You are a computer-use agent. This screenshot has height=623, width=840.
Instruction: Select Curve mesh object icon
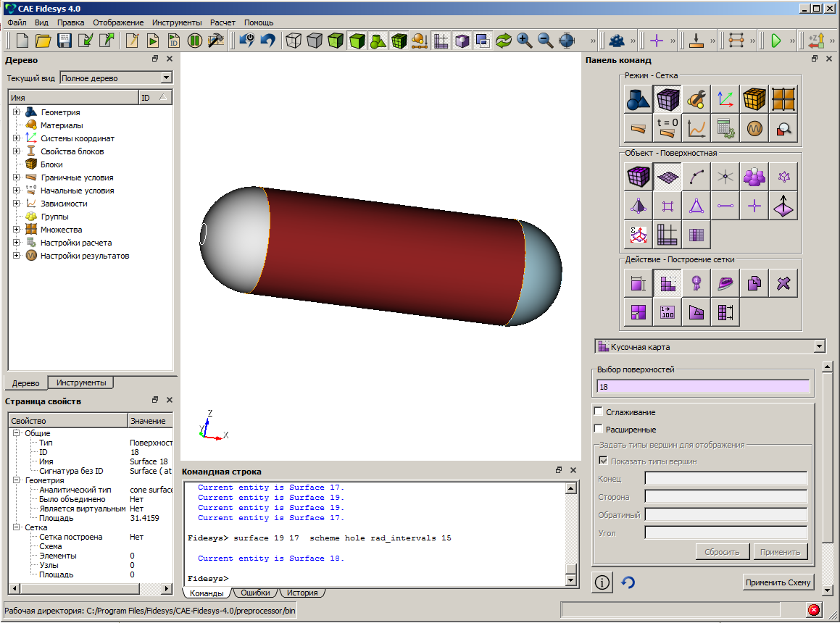(696, 177)
